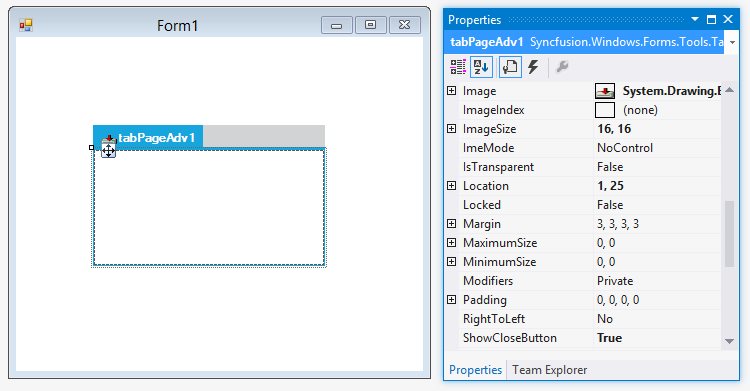750x391 pixels.
Task: Select the ShowCloseButton value True
Action: (609, 338)
